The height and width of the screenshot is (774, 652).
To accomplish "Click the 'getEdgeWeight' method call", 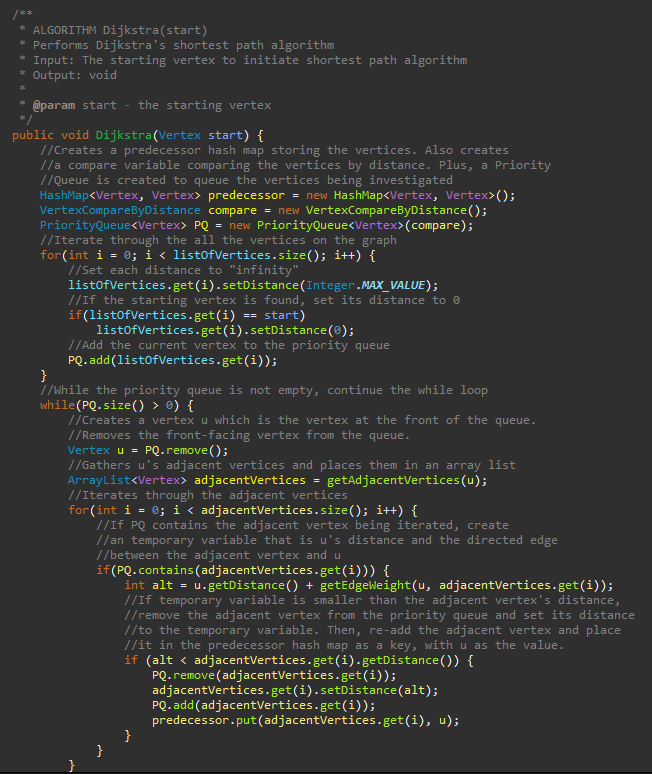I will click(x=365, y=585).
